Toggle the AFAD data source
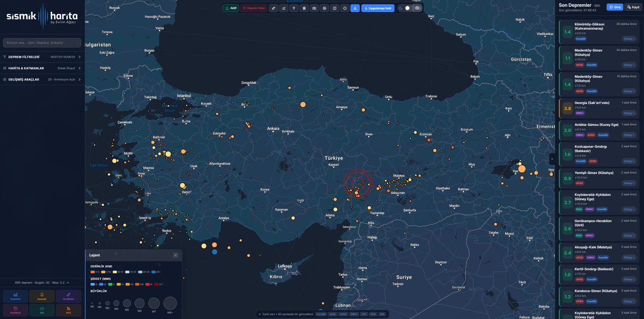 click(x=333, y=314)
